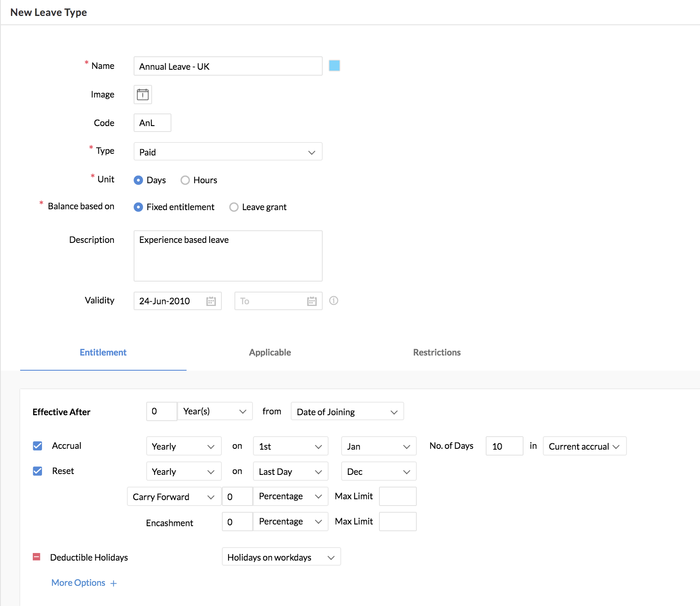Pick the light blue leave color swatch
Screen dimensions: 700x606
pos(334,66)
